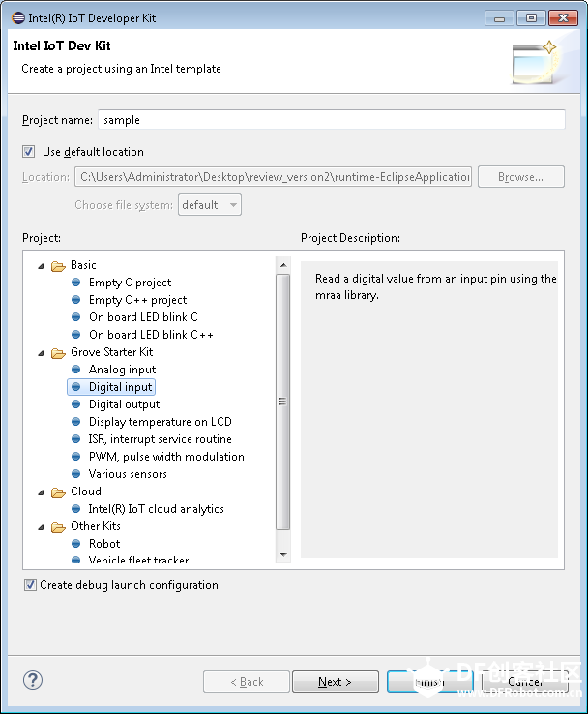Click the Cancel button

525,682
